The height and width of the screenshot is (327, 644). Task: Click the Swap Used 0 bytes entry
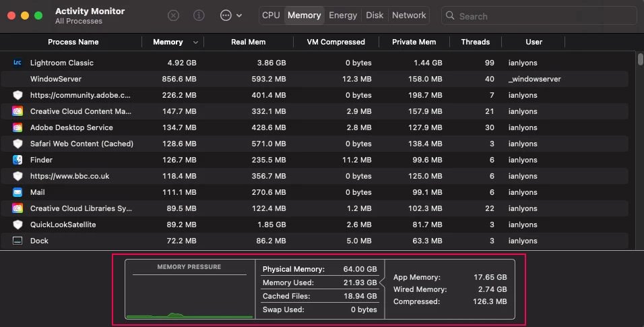point(319,309)
